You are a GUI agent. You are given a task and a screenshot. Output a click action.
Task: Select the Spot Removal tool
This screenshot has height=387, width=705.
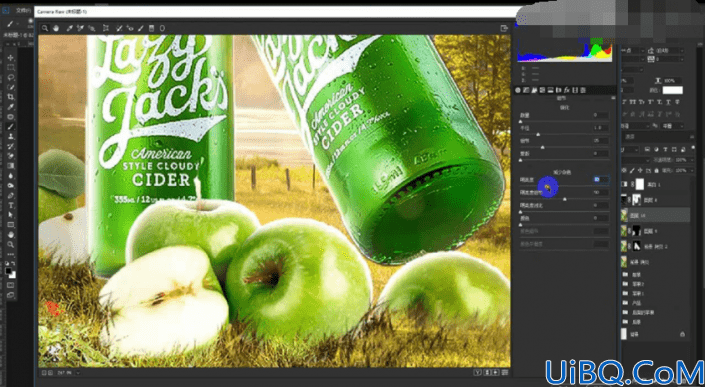119,28
